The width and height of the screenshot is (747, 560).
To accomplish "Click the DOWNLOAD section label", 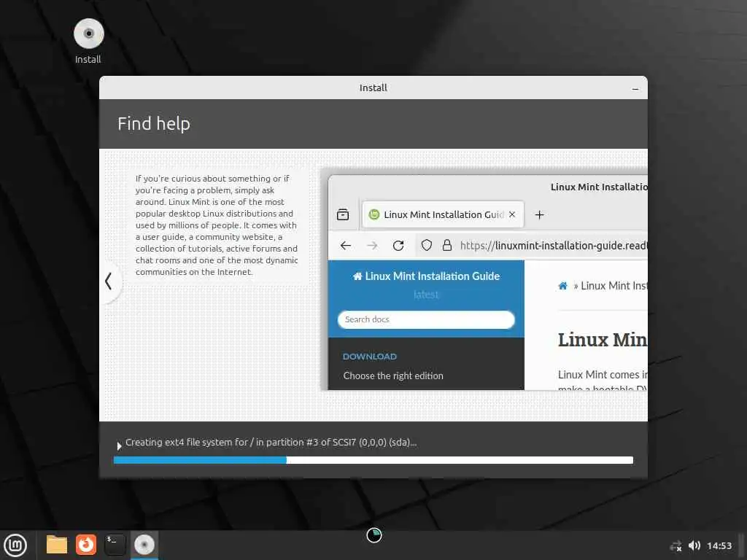I will 369,357.
